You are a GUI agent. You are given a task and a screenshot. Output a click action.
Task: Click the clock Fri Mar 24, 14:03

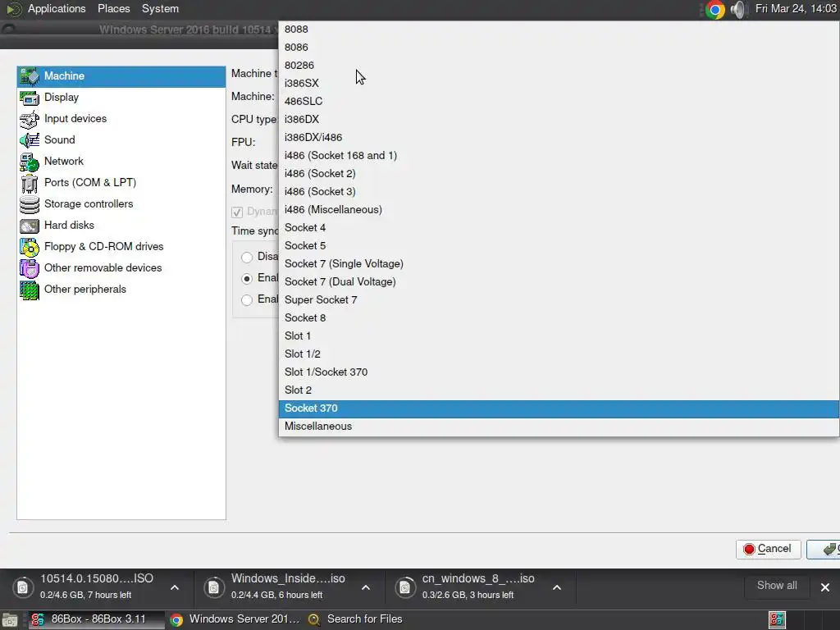click(796, 9)
